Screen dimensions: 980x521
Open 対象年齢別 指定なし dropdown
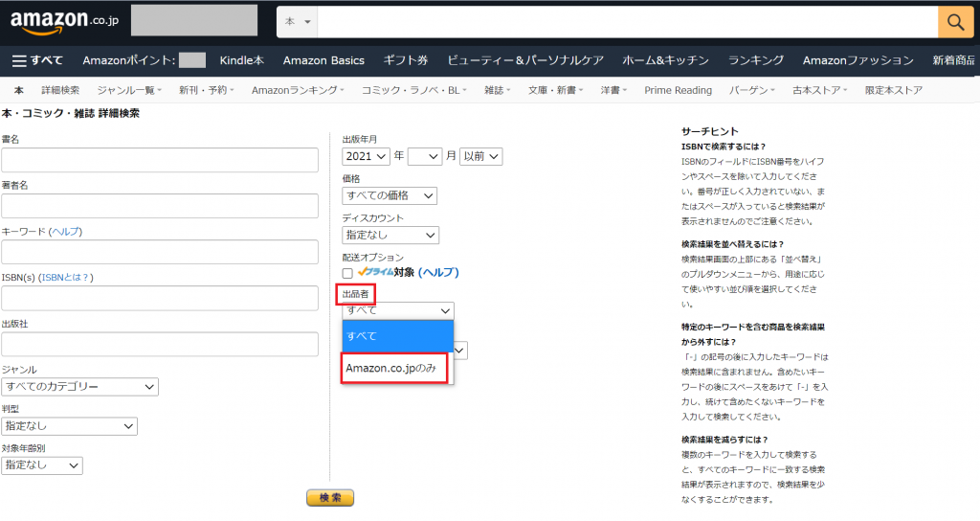(x=42, y=465)
